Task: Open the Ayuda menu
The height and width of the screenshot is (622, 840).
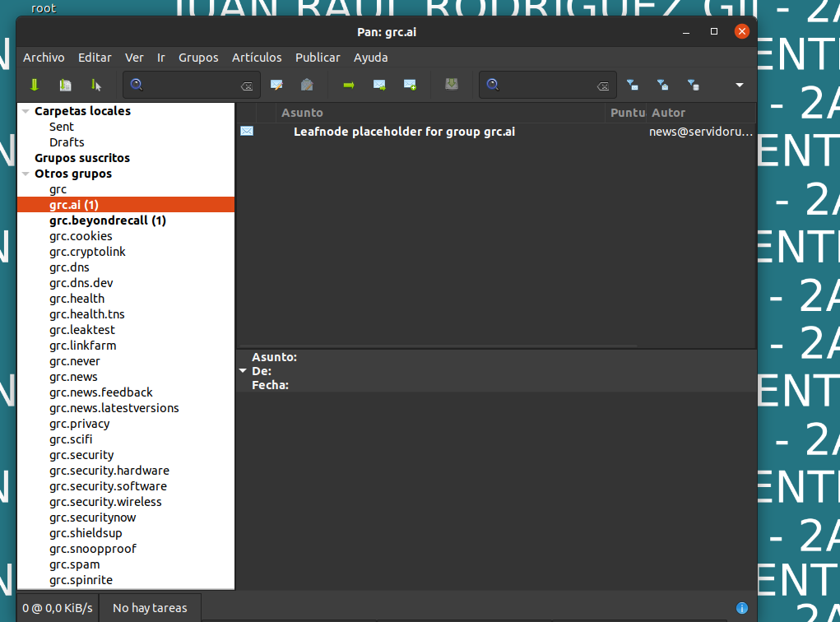Action: coord(371,58)
